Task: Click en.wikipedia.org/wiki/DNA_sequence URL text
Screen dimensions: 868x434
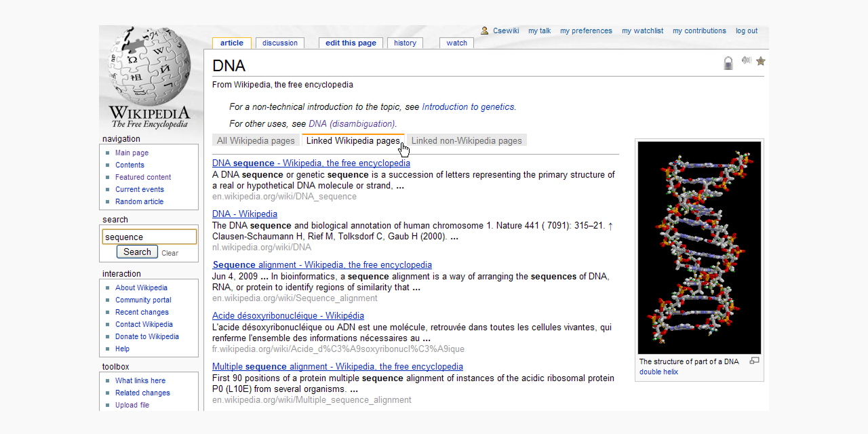Action: click(x=284, y=197)
